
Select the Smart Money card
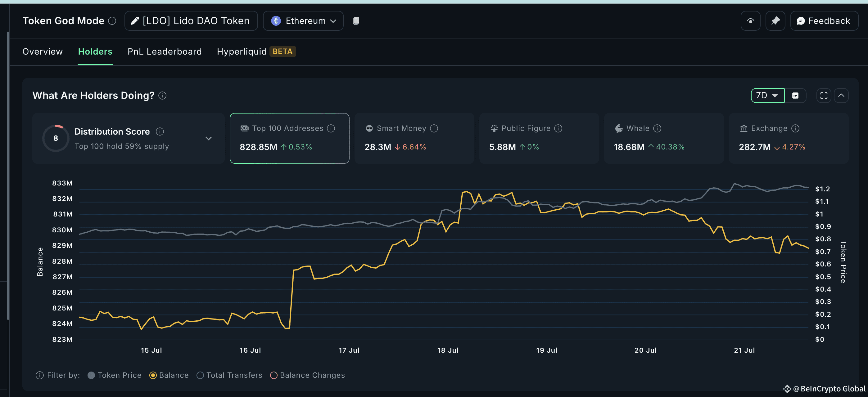point(414,138)
